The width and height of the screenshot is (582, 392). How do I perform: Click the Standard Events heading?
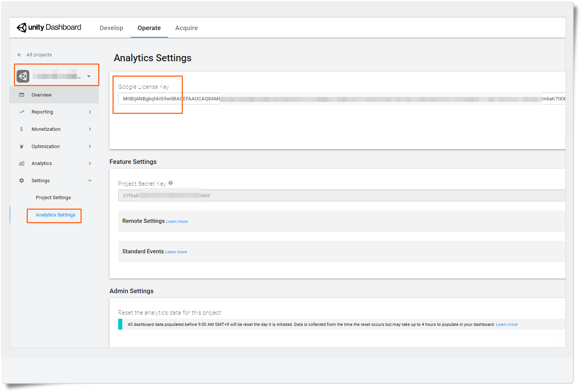(143, 251)
